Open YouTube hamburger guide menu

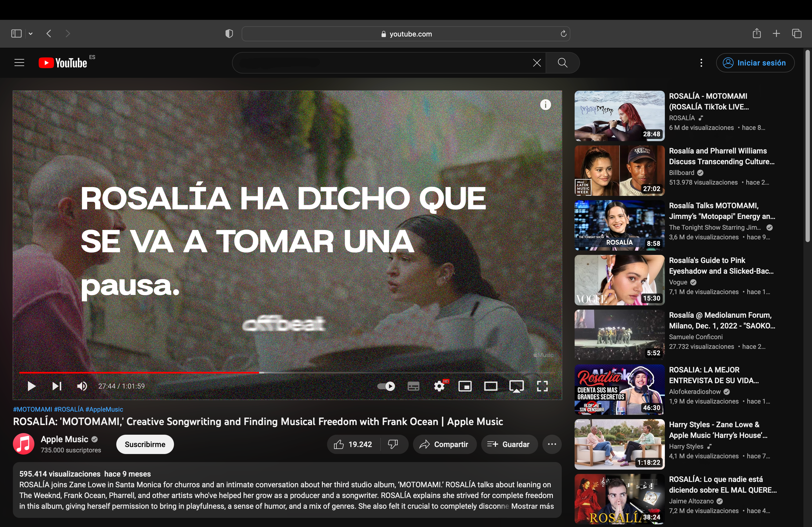pyautogui.click(x=19, y=63)
